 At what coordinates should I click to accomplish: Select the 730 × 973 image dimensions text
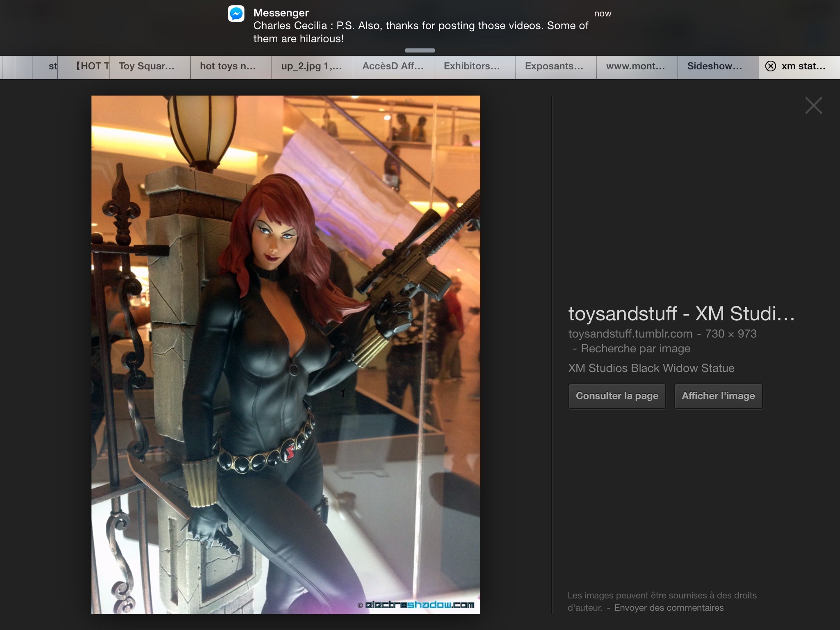[730, 334]
